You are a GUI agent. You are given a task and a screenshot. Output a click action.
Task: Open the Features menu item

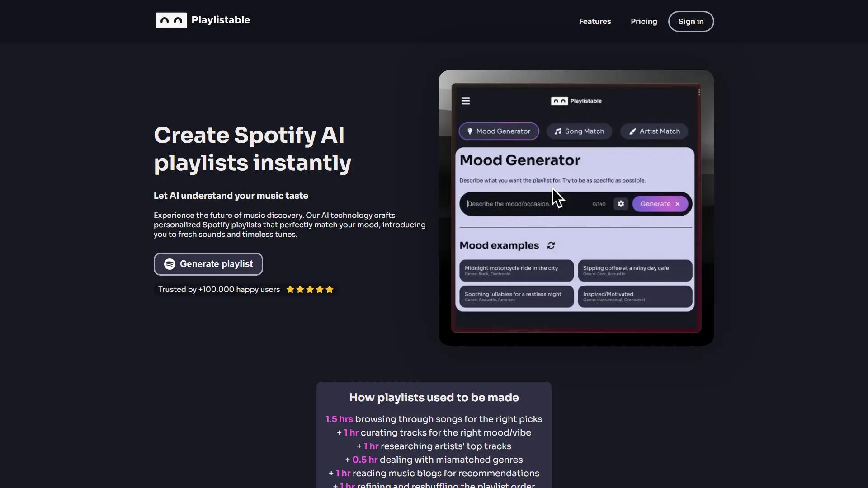[595, 21]
